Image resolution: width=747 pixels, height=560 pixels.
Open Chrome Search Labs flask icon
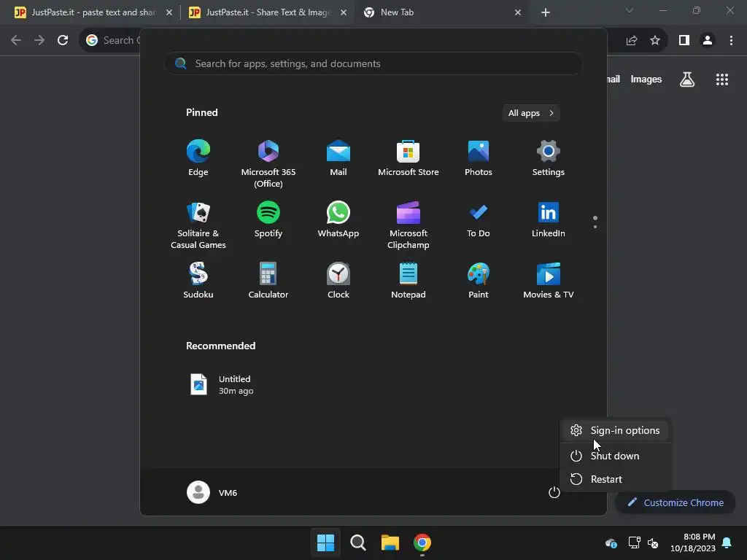coord(687,79)
